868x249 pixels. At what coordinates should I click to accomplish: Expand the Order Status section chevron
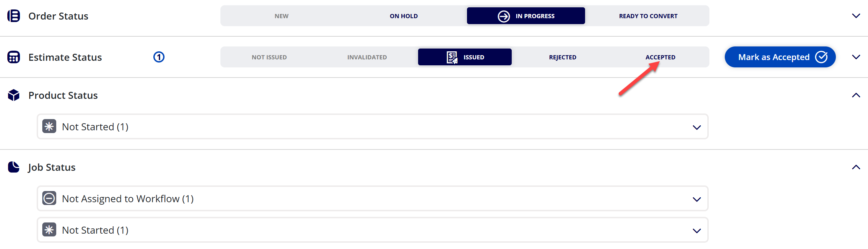[856, 16]
